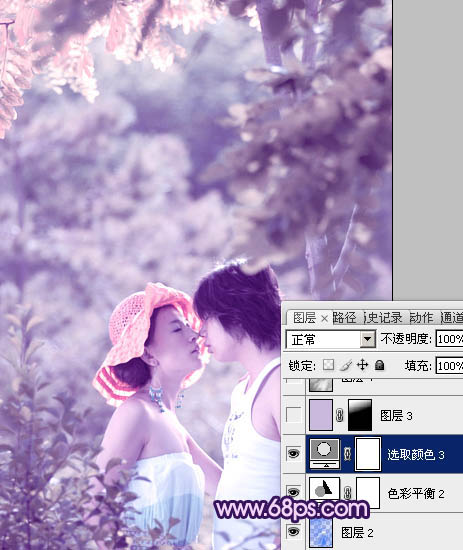Hide the 色彩平衡 2 layer
The width and height of the screenshot is (463, 550).
[x=293, y=492]
